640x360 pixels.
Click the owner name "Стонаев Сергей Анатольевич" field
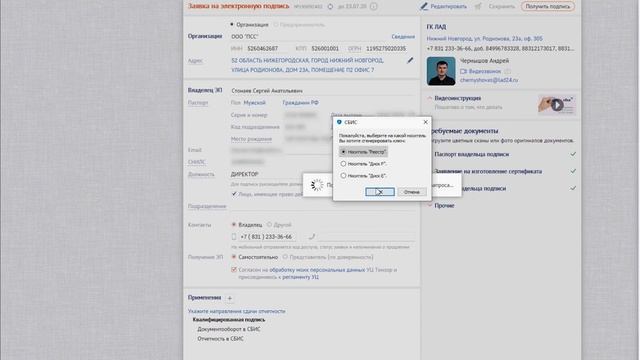click(322, 91)
